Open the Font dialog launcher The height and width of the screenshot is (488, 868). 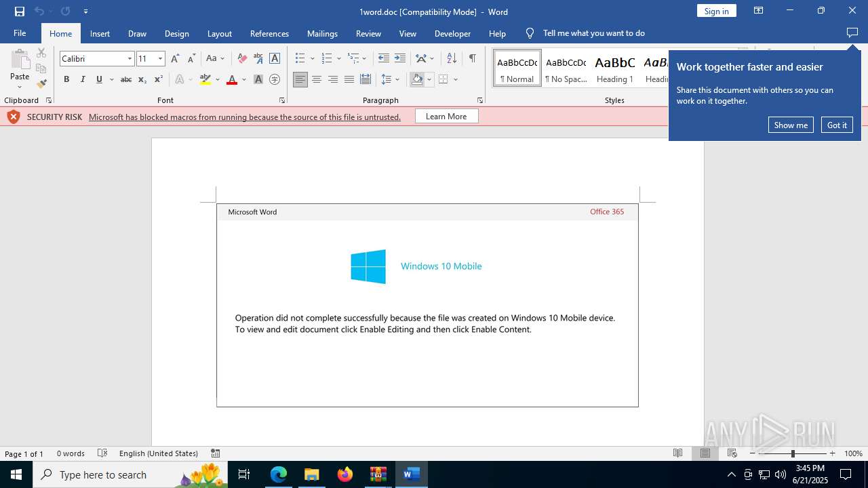coord(282,100)
